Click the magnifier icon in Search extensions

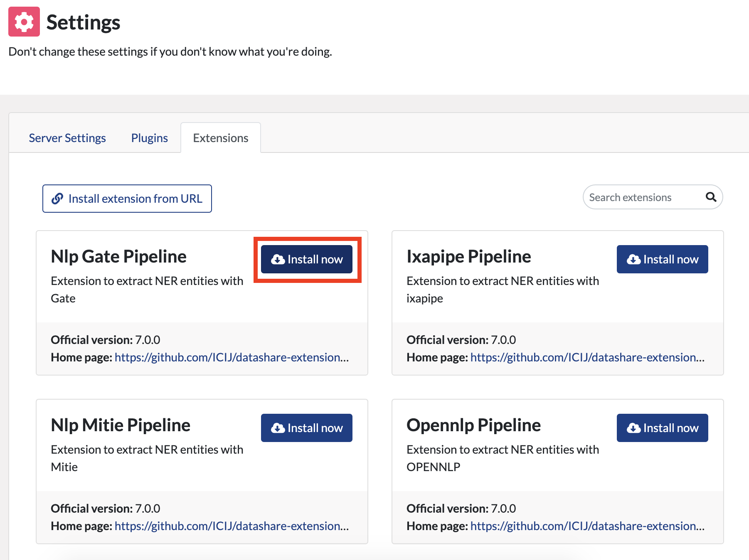tap(711, 197)
